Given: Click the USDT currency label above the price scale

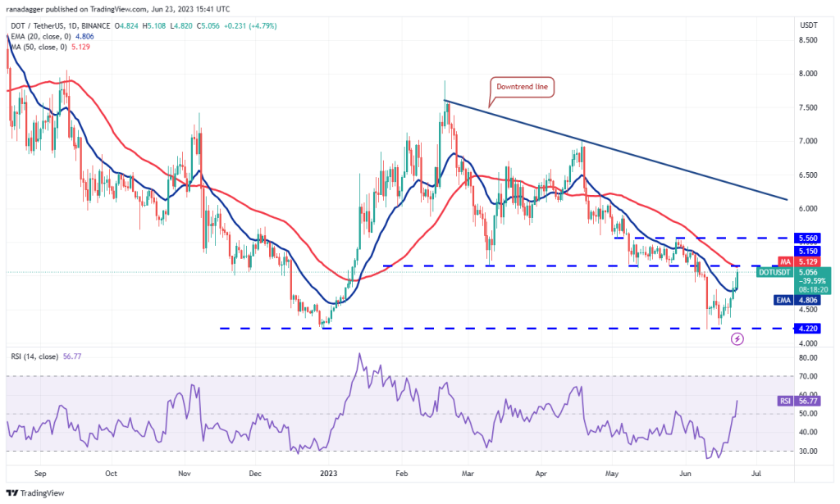Looking at the screenshot, I should tap(807, 25).
